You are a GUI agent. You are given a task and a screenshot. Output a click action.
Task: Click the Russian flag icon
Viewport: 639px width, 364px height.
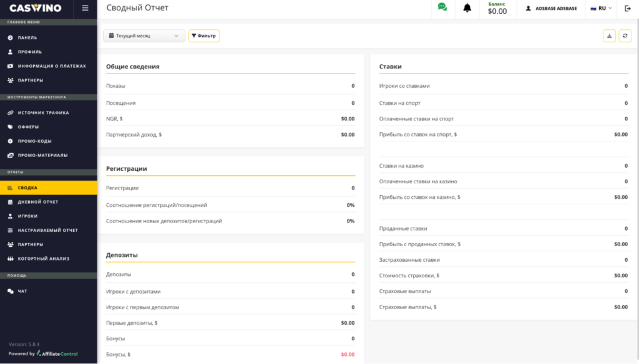593,8
